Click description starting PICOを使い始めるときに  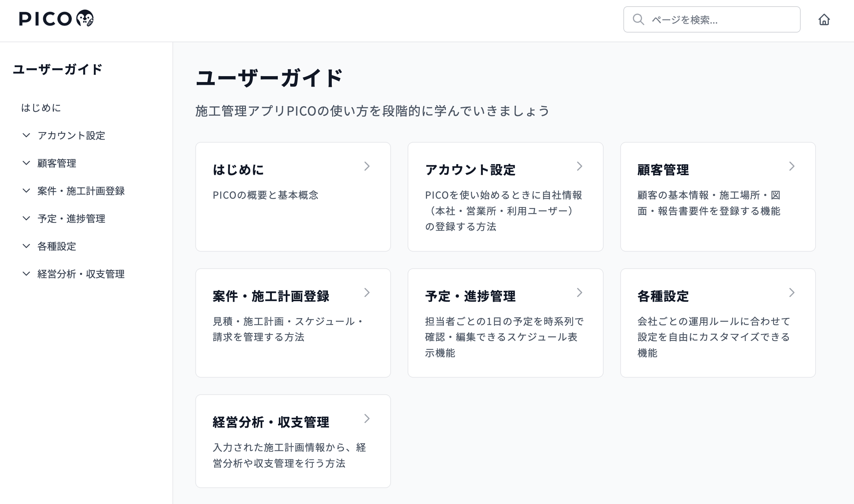[x=504, y=211]
